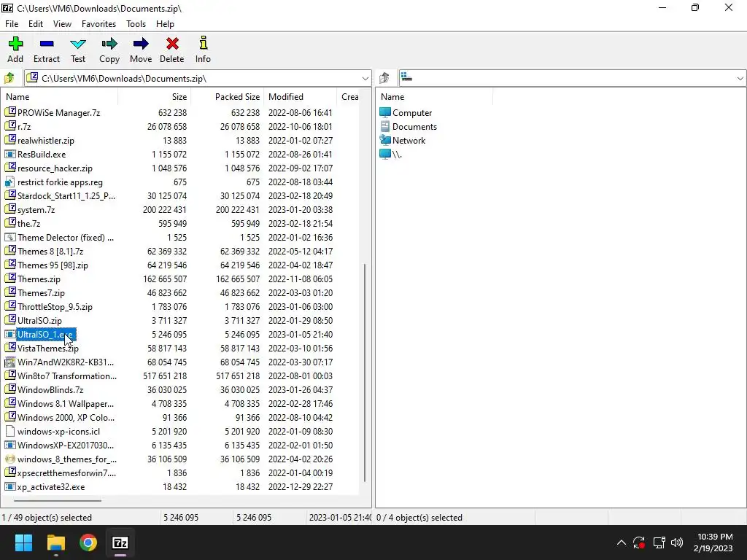Click the left panel horizontal scrollbar
The image size is (747, 560).
coord(58,500)
